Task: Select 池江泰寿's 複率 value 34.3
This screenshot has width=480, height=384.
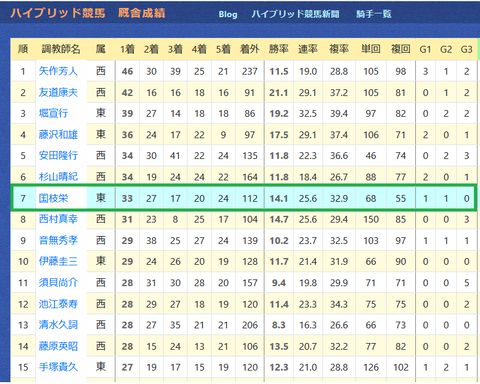Action: coord(339,304)
